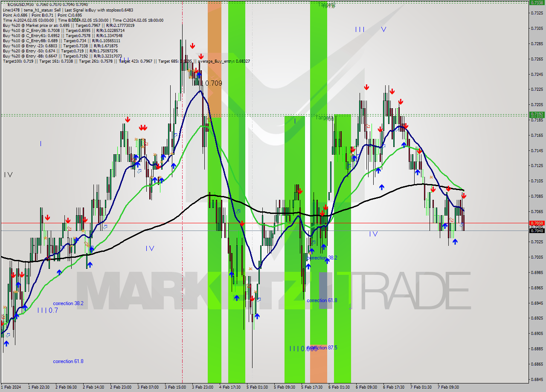Click the 0.709 price label on the chart
546x392 pixels.
pos(214,83)
